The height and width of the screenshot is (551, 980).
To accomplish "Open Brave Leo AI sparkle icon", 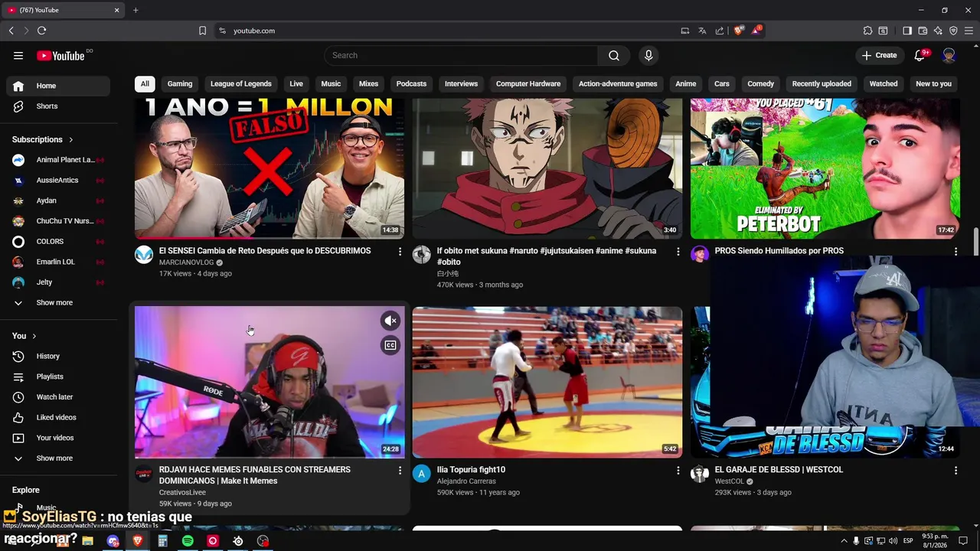I will tap(938, 31).
